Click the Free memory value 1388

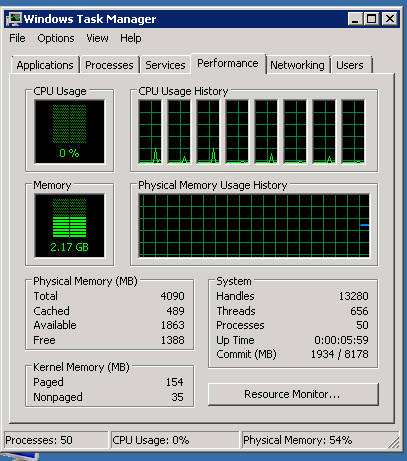point(172,340)
